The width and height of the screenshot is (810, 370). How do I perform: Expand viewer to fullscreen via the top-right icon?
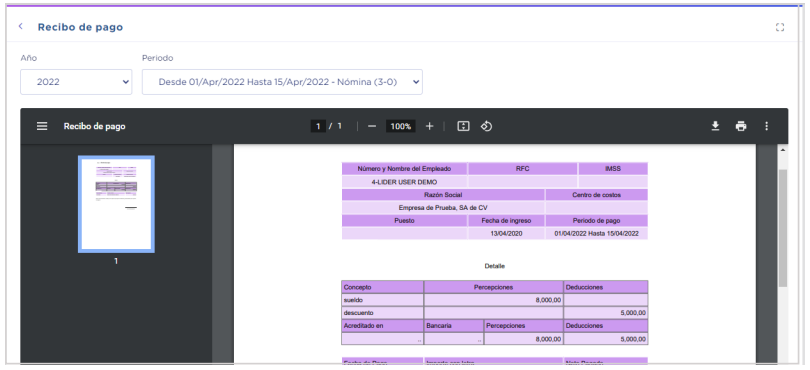click(x=780, y=27)
